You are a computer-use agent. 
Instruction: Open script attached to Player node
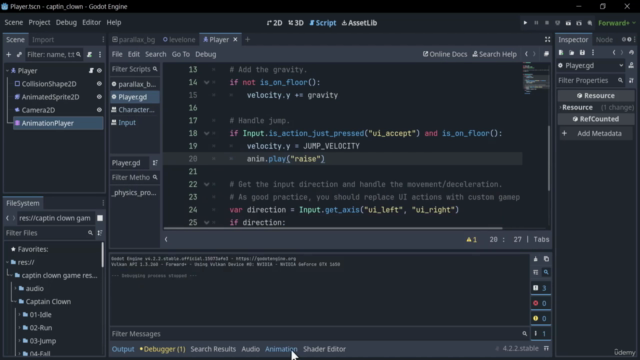tap(91, 71)
